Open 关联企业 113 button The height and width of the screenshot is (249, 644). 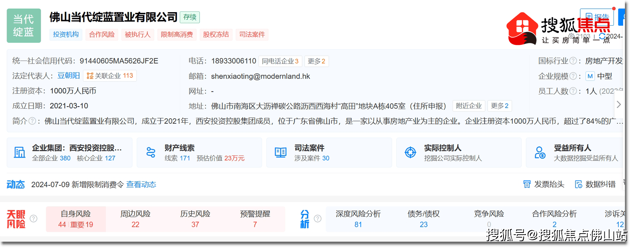point(110,76)
